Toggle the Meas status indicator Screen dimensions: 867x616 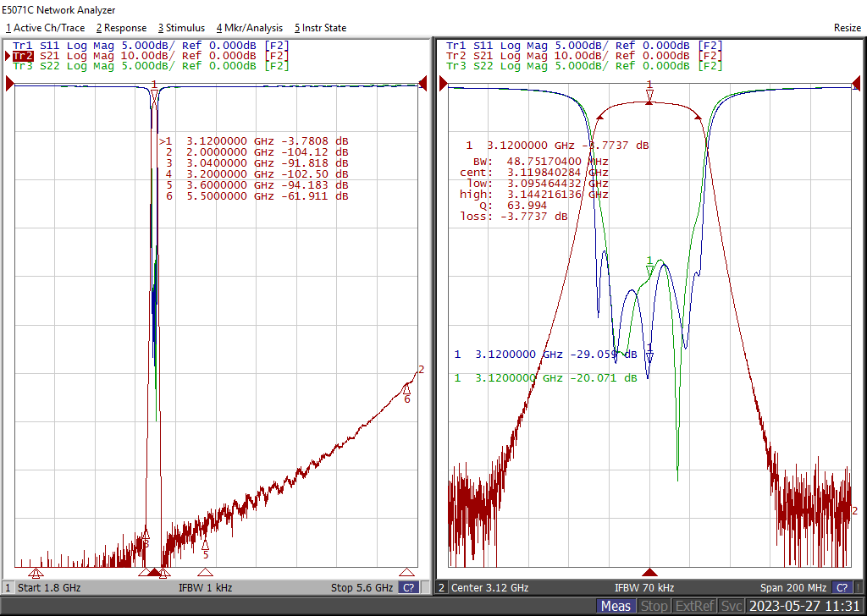pyautogui.click(x=616, y=606)
